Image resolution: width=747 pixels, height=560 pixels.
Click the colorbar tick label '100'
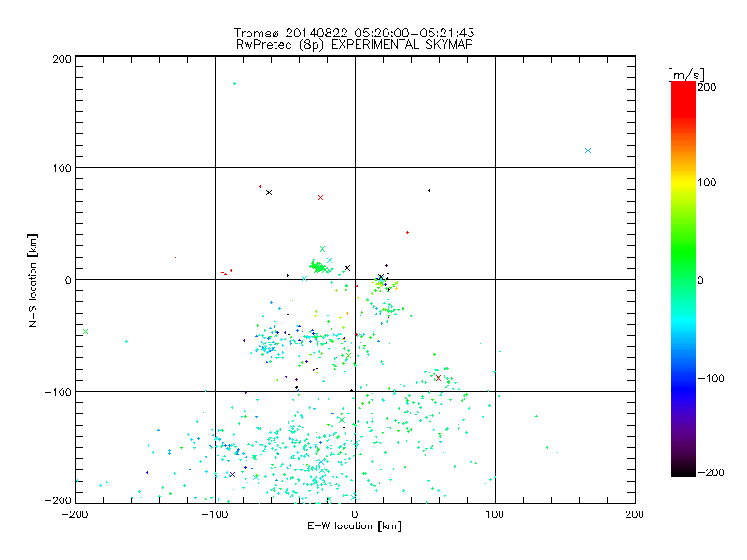coord(707,182)
